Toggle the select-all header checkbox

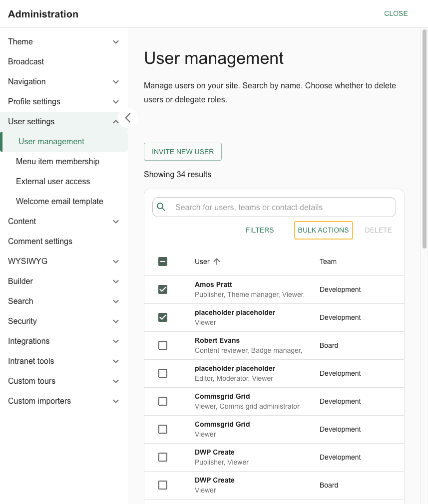[x=163, y=261]
